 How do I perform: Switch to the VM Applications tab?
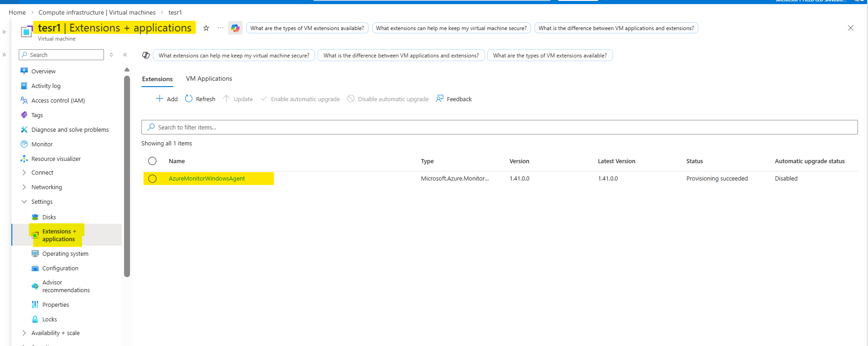pos(209,78)
